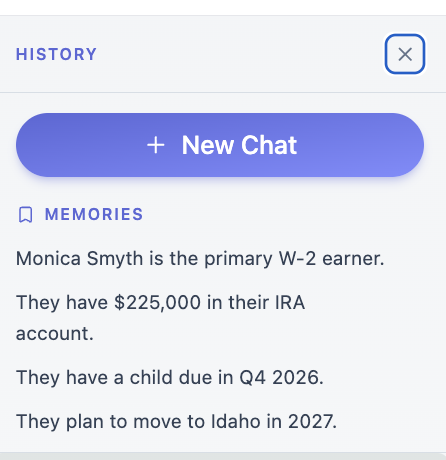Image resolution: width=446 pixels, height=460 pixels.
Task: Click the 'Idaho' text in memories
Action: 236,422
